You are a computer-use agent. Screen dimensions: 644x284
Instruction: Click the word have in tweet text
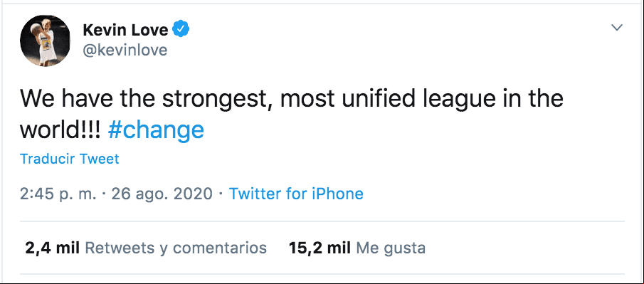88,99
